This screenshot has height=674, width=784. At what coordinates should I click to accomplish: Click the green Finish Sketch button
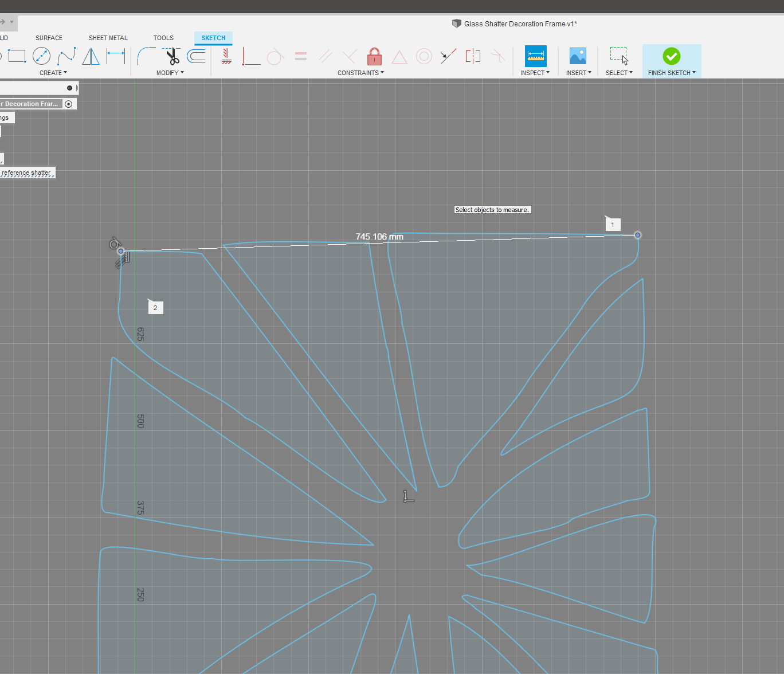pyautogui.click(x=671, y=57)
